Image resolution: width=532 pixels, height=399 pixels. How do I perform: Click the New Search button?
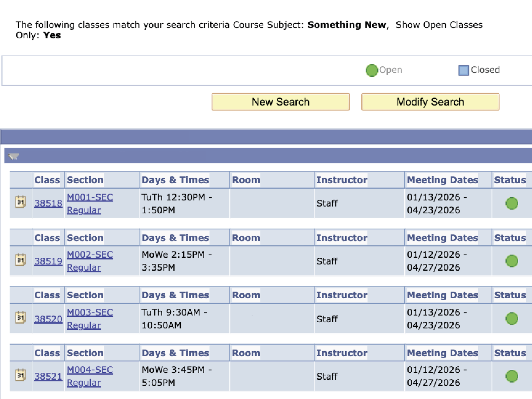pyautogui.click(x=280, y=102)
